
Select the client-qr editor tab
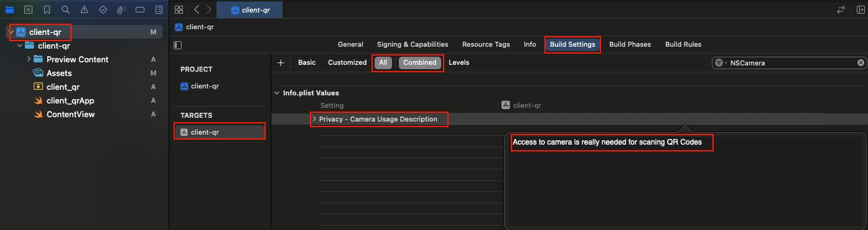pos(249,9)
